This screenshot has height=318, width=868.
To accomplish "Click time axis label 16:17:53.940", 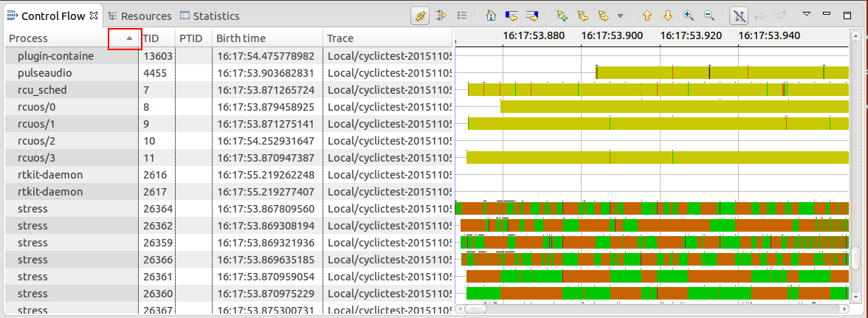I will 769,36.
